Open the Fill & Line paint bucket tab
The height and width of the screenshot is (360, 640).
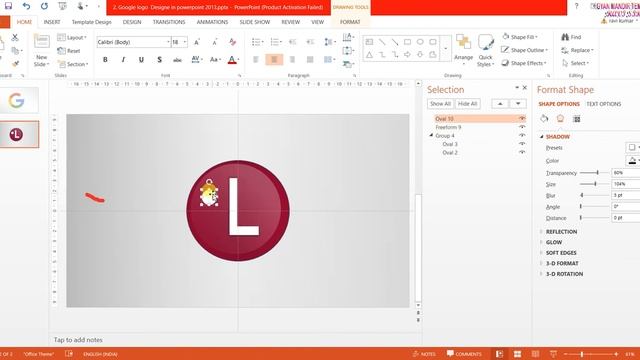click(x=544, y=119)
